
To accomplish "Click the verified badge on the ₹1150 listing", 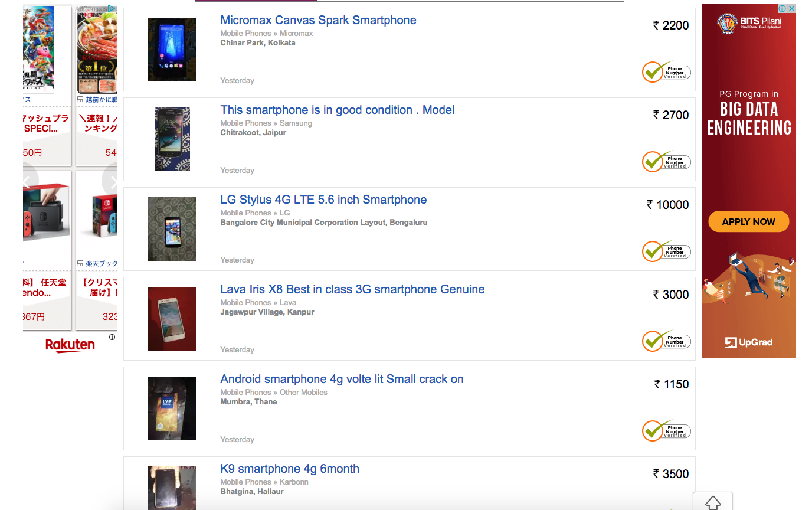I will (666, 431).
